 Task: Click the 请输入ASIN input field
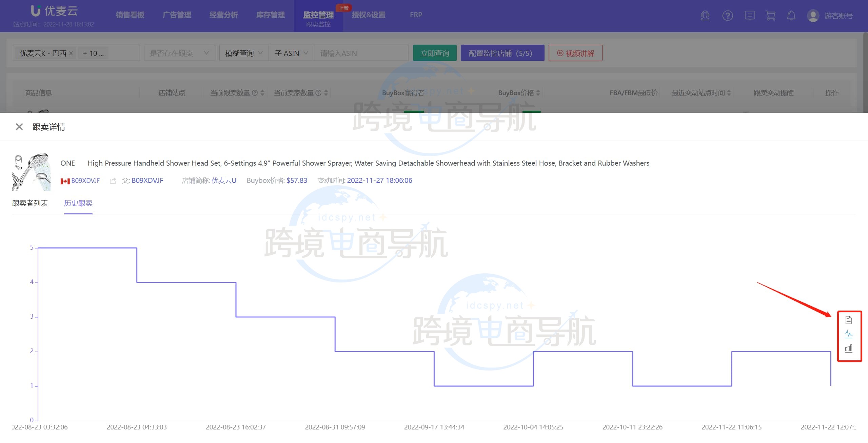coord(360,53)
